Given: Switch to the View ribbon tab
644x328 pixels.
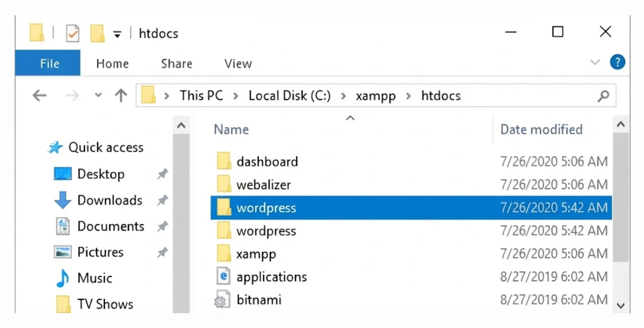Looking at the screenshot, I should [x=238, y=63].
